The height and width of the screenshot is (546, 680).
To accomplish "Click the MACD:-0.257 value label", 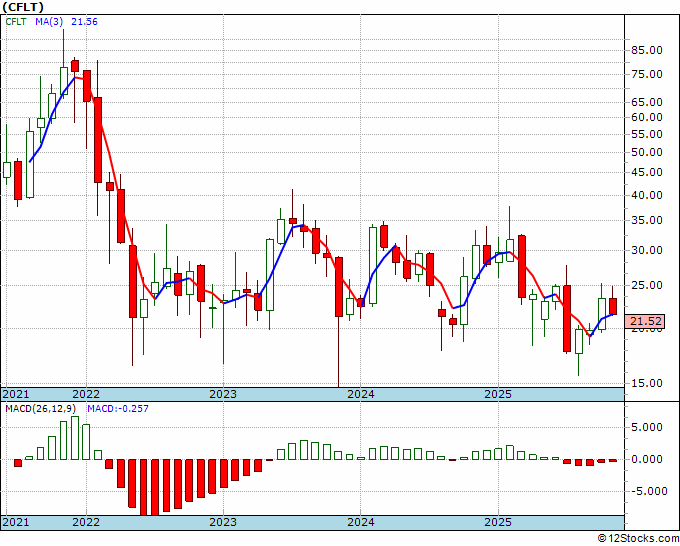I will pyautogui.click(x=118, y=409).
